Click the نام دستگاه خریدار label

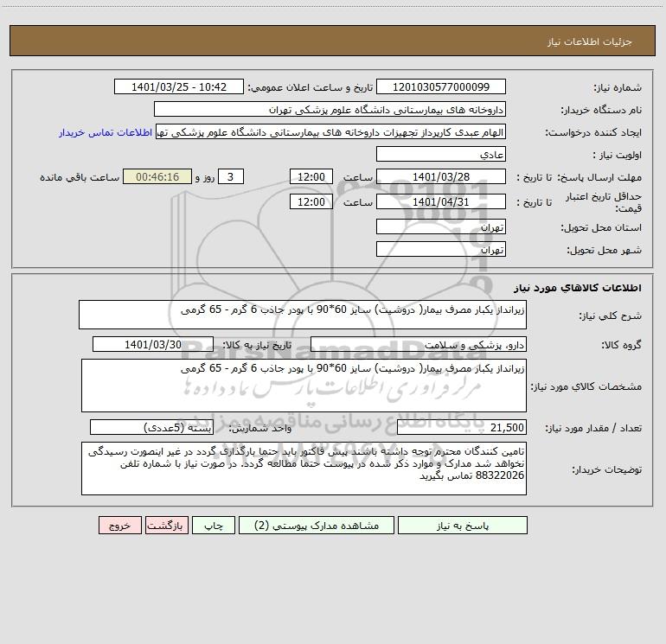pyautogui.click(x=601, y=111)
